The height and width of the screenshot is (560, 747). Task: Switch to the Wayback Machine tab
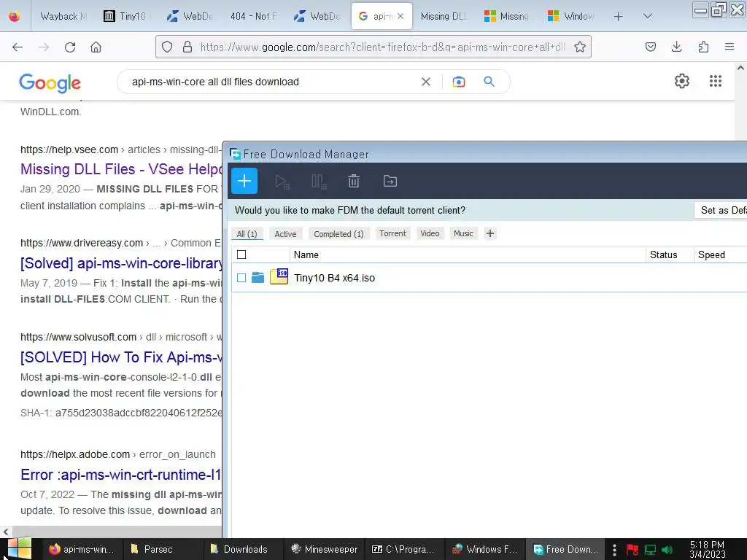pos(62,16)
